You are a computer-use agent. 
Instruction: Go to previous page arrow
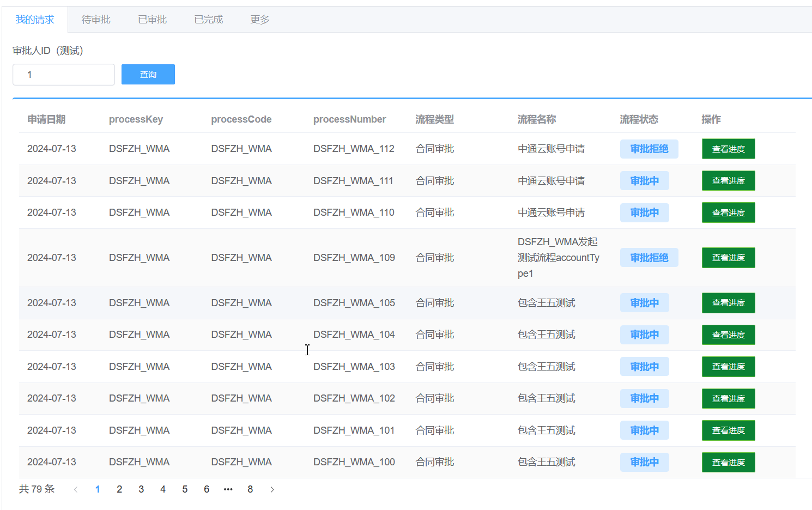coord(76,489)
